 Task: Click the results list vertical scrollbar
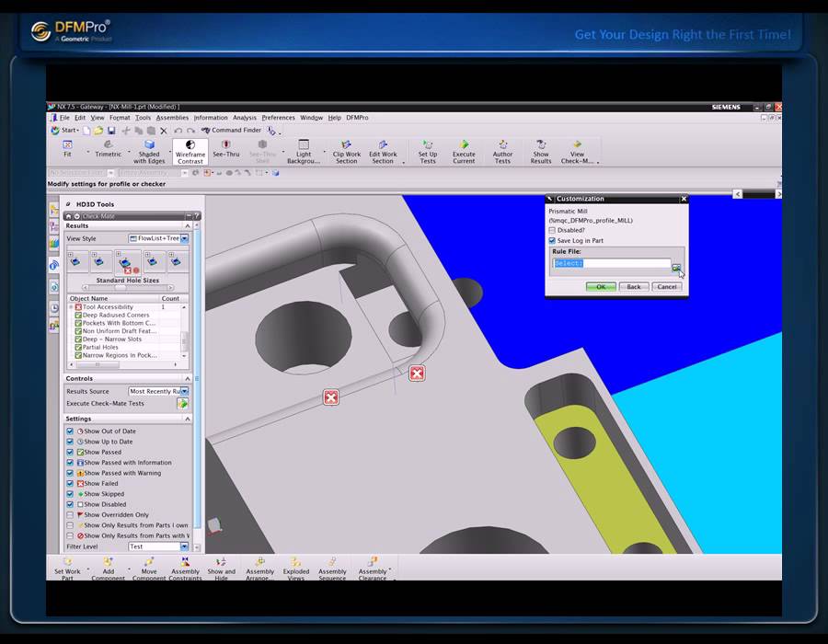click(x=184, y=331)
